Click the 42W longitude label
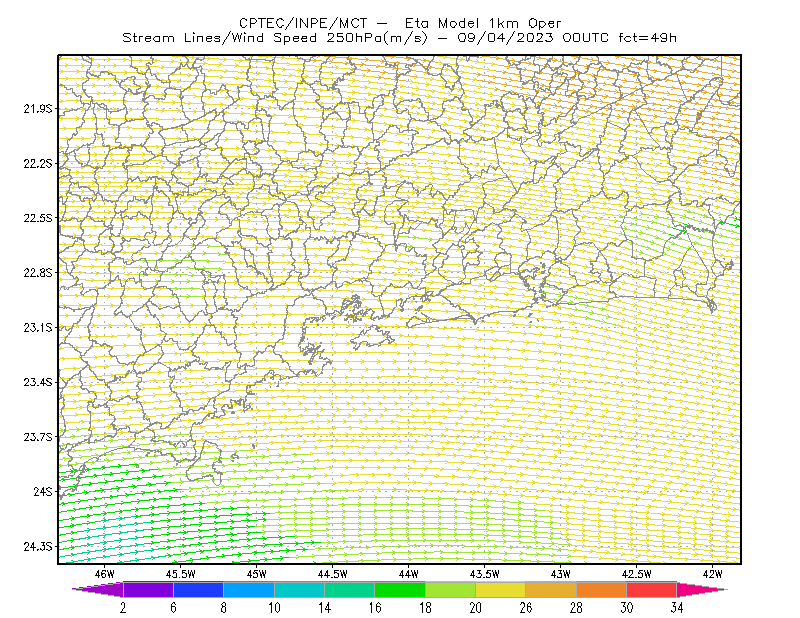Image resolution: width=800 pixels, height=618 pixels. 712,574
